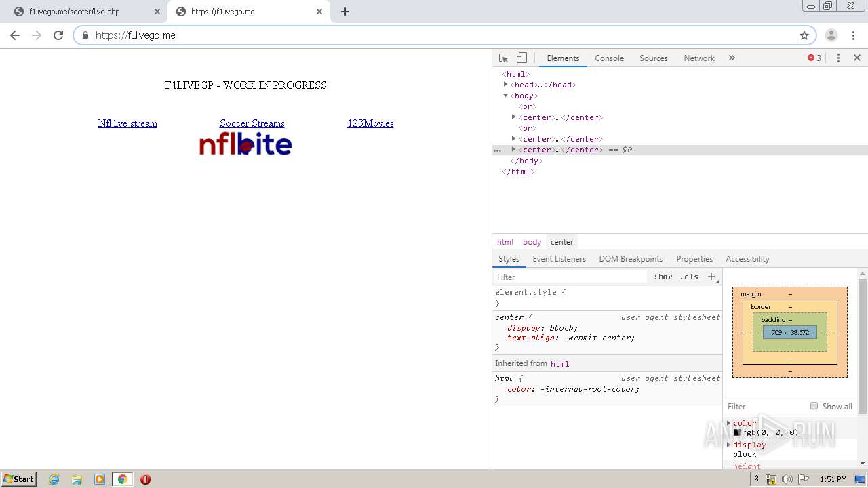Click the red Opera taskbar icon
This screenshot has width=868, height=488.
[x=145, y=479]
